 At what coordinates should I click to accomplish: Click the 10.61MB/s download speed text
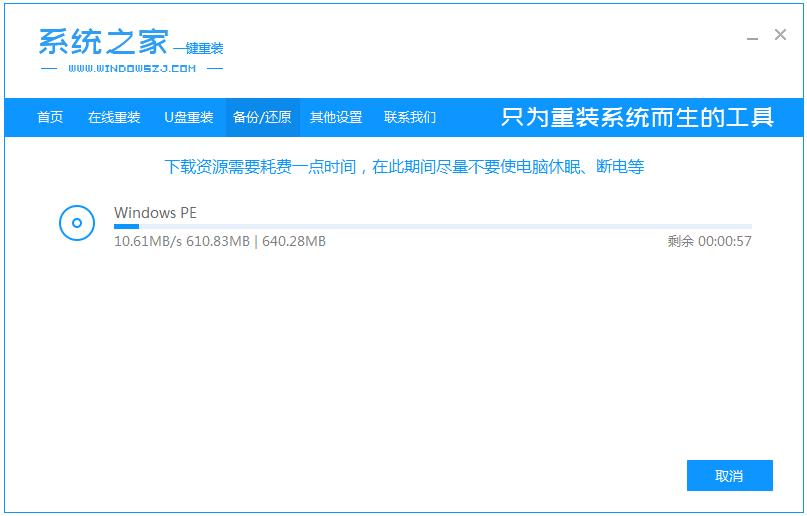(148, 241)
